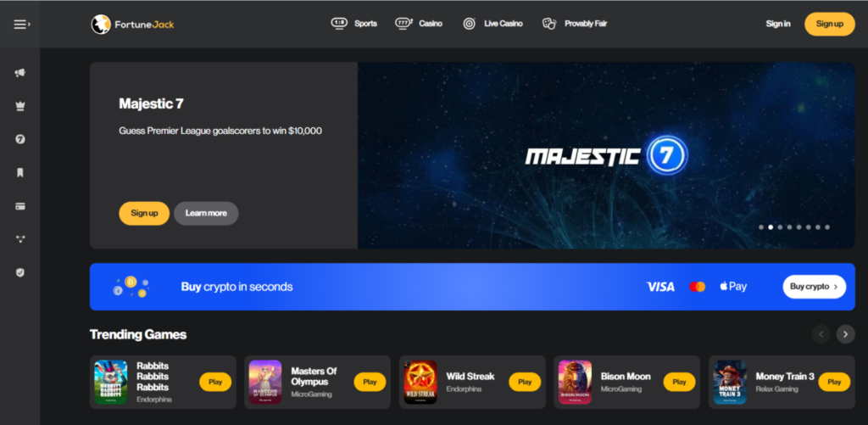This screenshot has height=425, width=868.
Task: Click the Sports scoreboard icon
Action: [339, 23]
